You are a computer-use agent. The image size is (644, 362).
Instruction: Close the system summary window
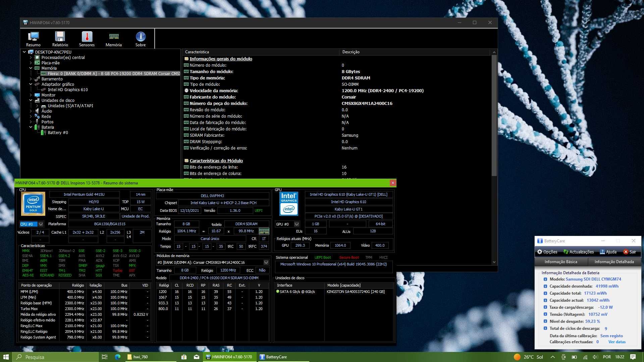coord(393,183)
